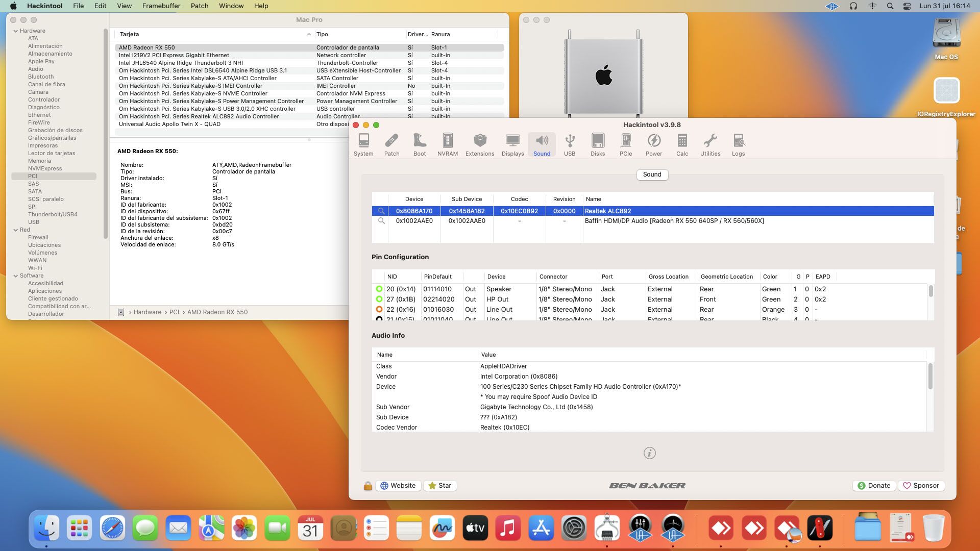980x551 pixels.
Task: Open the Logs toolbar icon
Action: click(x=738, y=144)
